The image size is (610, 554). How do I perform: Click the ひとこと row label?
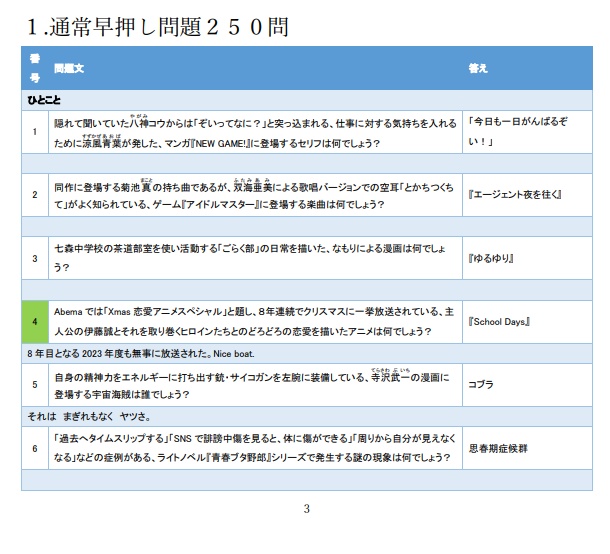click(x=44, y=100)
